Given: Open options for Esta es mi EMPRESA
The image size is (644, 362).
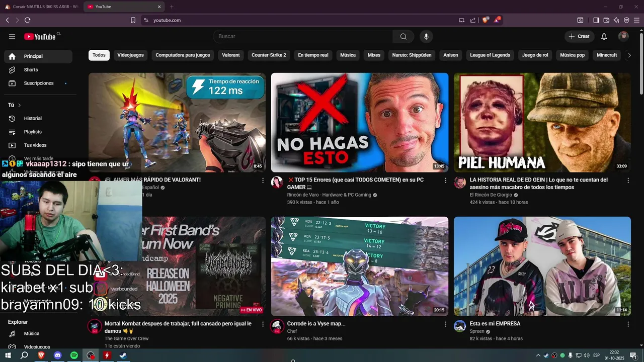Looking at the screenshot, I should click(x=628, y=324).
